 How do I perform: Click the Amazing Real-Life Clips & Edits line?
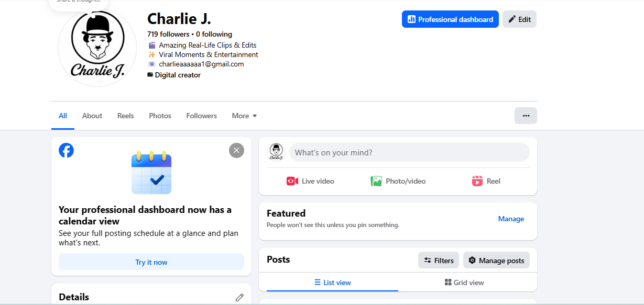click(208, 45)
